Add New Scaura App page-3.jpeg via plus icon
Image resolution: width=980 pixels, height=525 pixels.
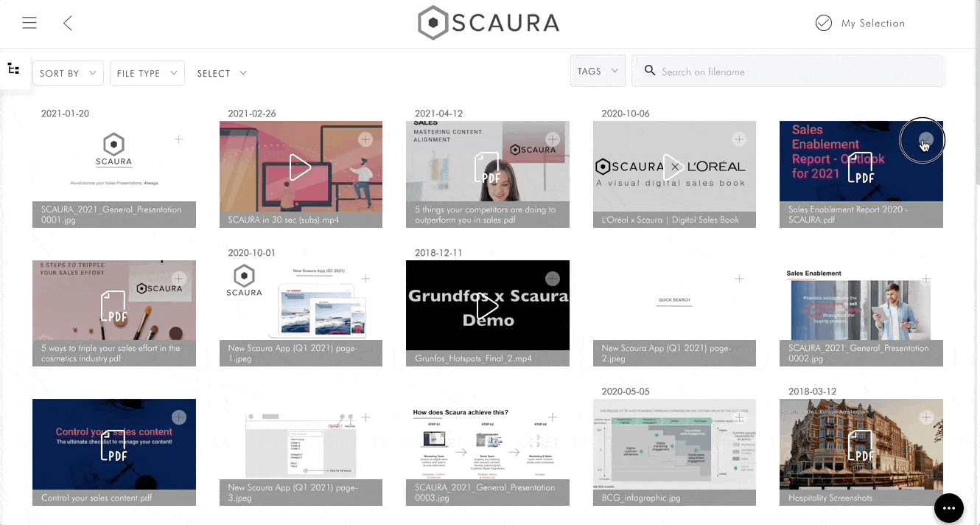click(365, 417)
